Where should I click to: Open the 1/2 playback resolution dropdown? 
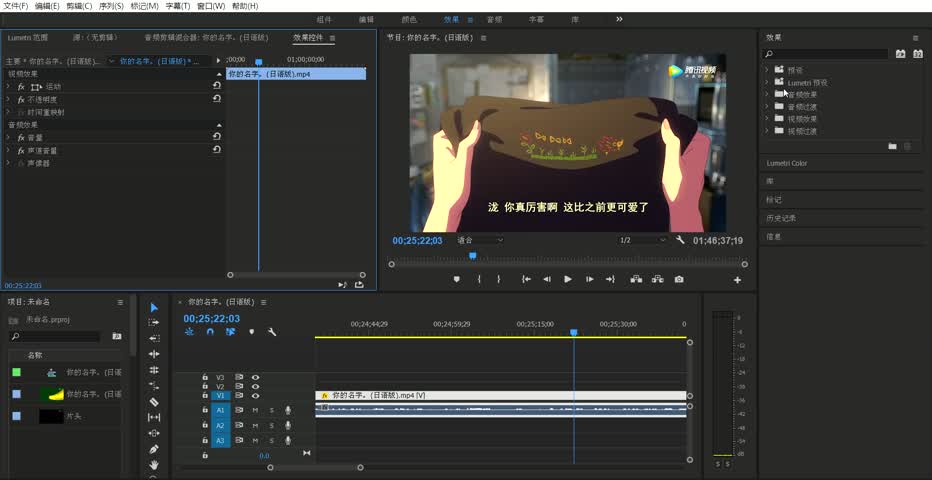pyautogui.click(x=643, y=240)
